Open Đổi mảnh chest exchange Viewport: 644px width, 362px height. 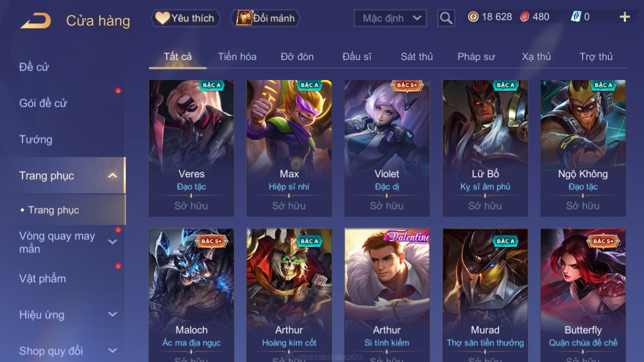266,18
